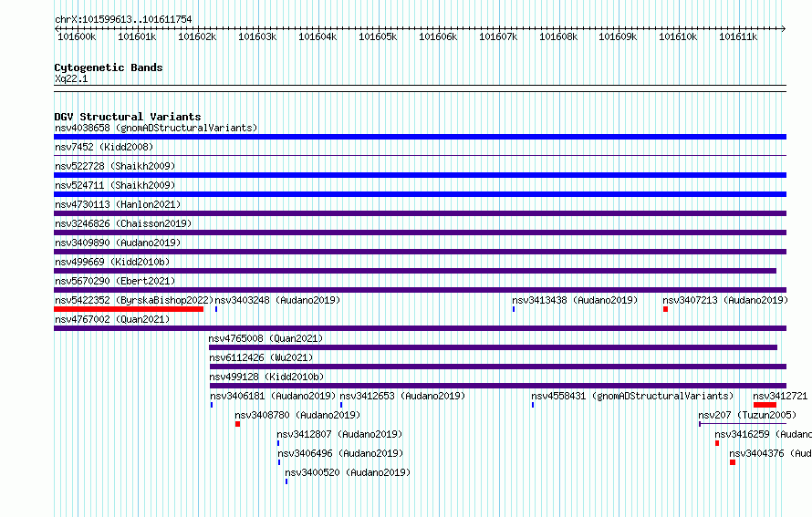Open nsv4767002 (Quan2021) variant
This screenshot has width=812, height=517.
point(112,319)
